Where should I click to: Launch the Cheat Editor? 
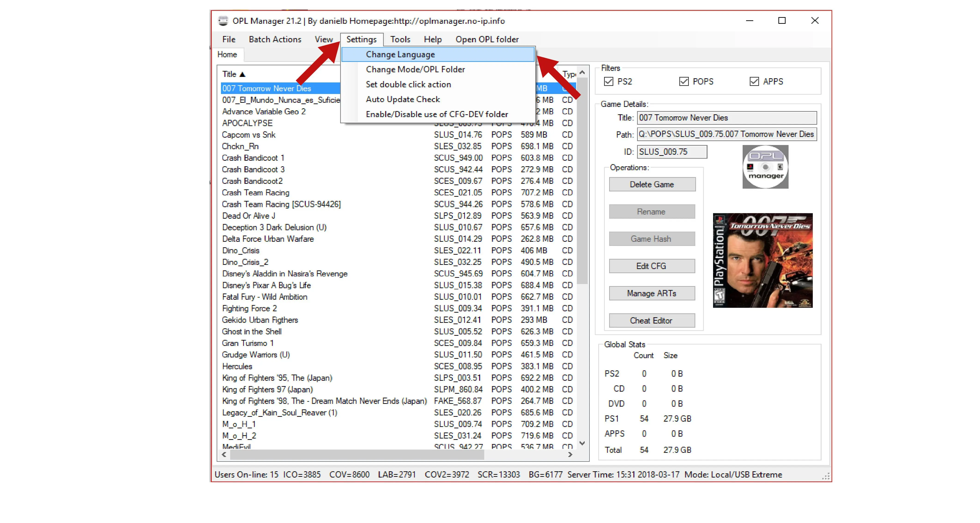(652, 320)
